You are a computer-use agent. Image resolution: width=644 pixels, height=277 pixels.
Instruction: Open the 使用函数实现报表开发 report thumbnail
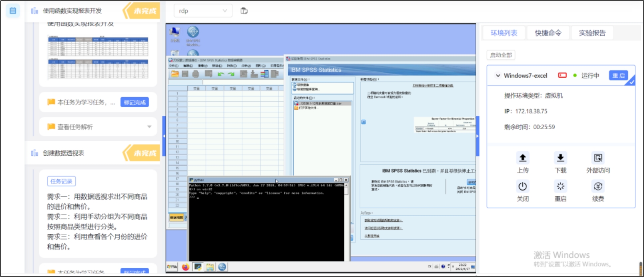pyautogui.click(x=98, y=58)
